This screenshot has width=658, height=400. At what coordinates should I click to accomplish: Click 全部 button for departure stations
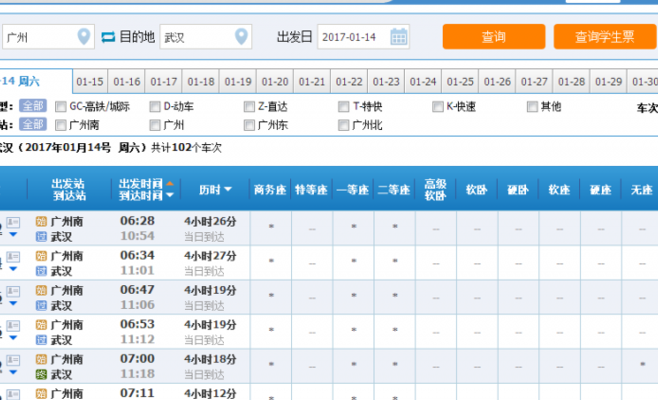33,124
